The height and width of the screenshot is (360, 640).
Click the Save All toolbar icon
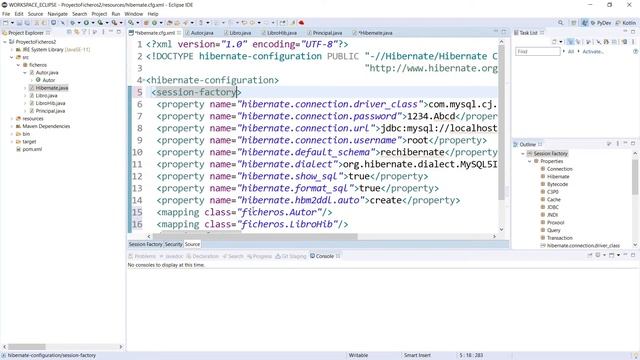pyautogui.click(x=27, y=23)
